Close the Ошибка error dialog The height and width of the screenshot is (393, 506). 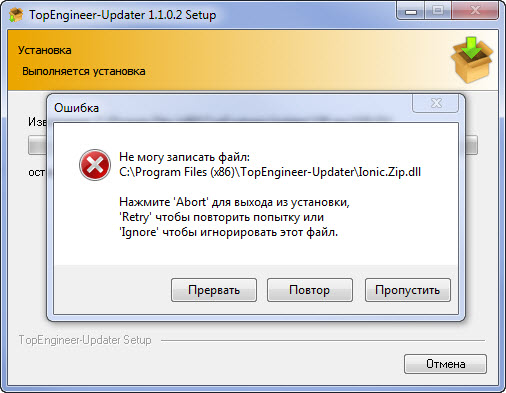point(435,103)
